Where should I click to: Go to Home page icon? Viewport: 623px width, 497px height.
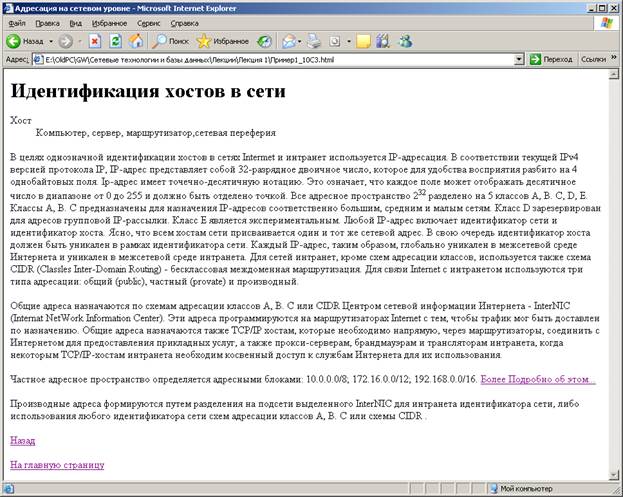135,41
